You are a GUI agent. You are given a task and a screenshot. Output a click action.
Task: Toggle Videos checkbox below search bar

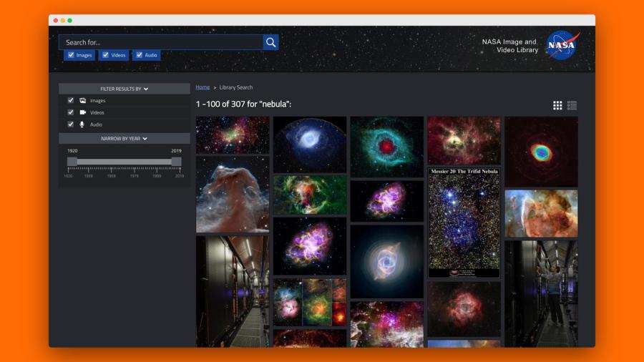105,55
